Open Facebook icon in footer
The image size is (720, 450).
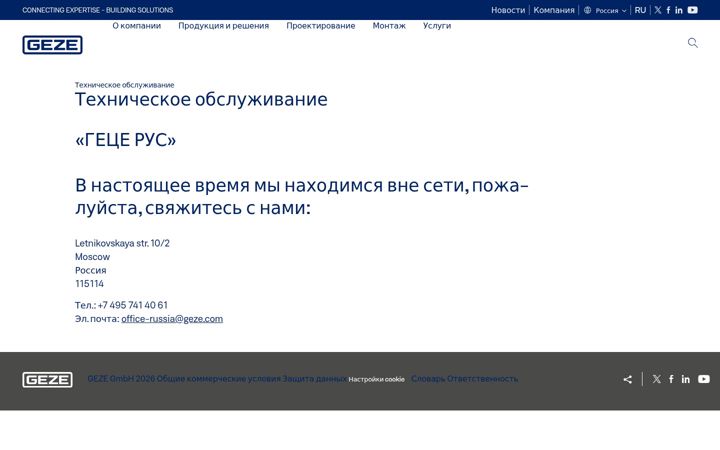[x=671, y=379]
